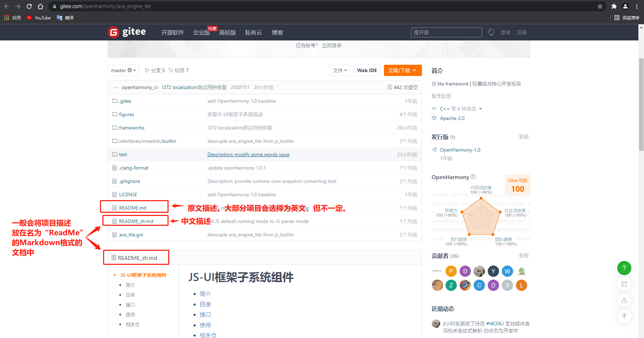Open 开源软件 nav menu

pos(172,32)
